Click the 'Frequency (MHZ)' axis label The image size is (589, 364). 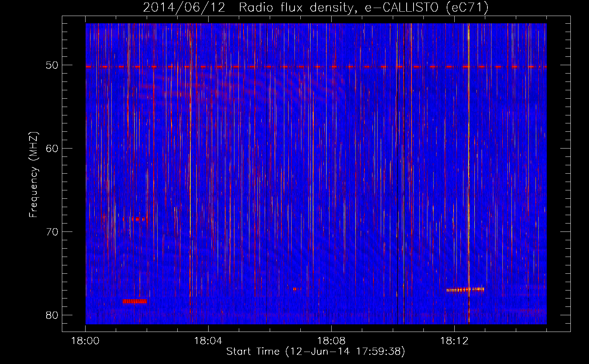pyautogui.click(x=33, y=175)
